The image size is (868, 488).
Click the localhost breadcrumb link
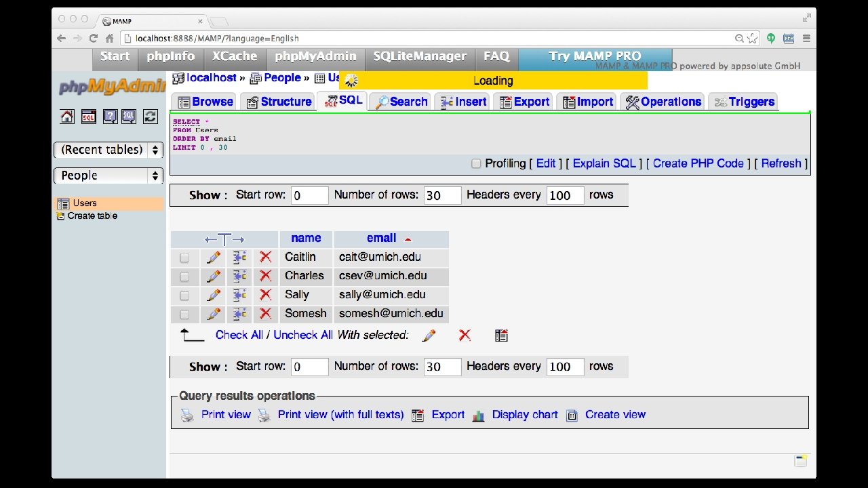point(211,78)
